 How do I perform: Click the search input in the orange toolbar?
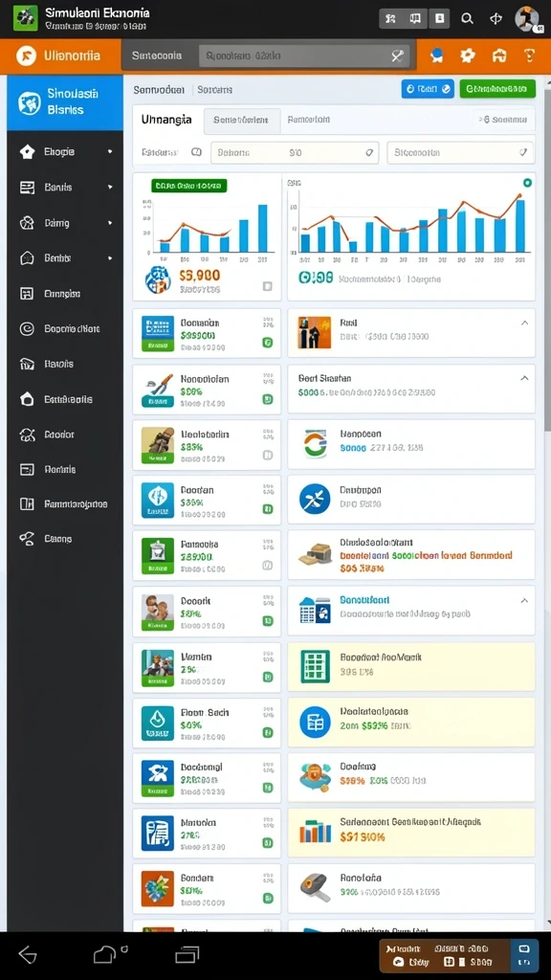point(304,56)
